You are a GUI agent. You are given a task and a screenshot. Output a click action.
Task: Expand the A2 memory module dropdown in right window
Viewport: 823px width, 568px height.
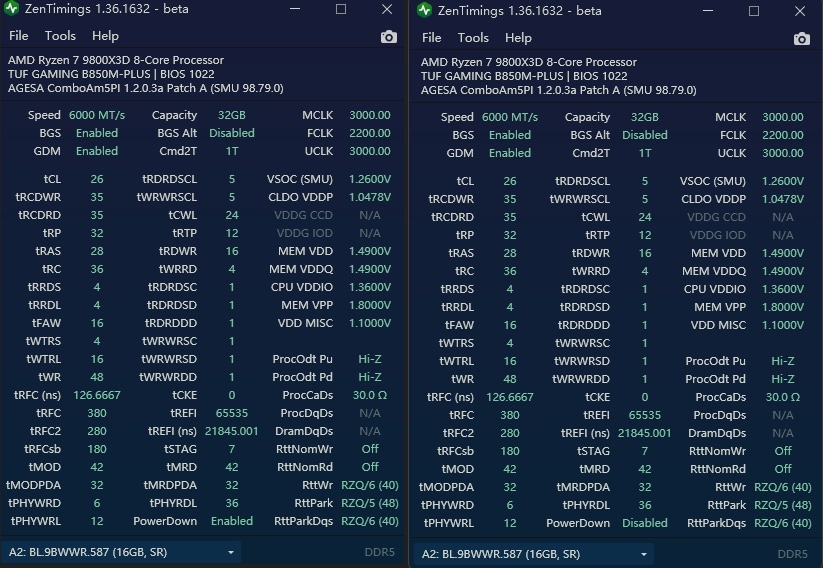pyautogui.click(x=534, y=554)
